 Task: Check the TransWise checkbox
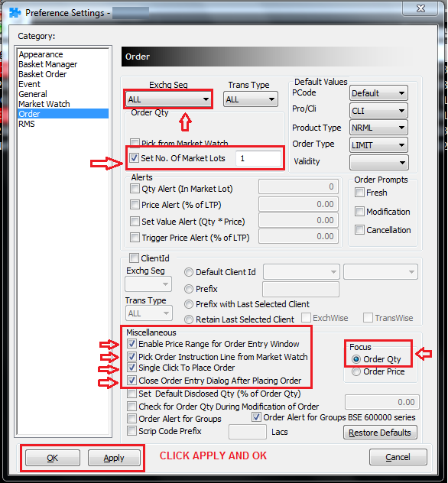pyautogui.click(x=368, y=318)
